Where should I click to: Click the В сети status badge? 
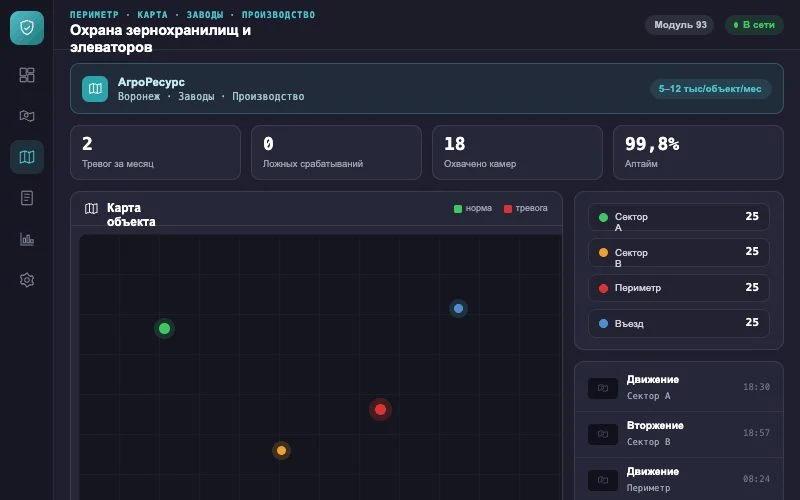coord(754,24)
